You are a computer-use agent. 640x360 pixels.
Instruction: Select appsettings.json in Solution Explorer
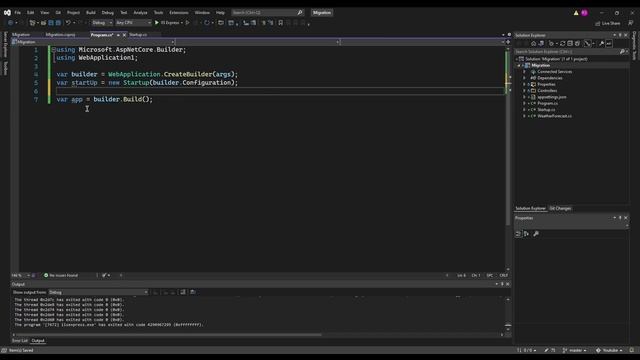tap(552, 97)
